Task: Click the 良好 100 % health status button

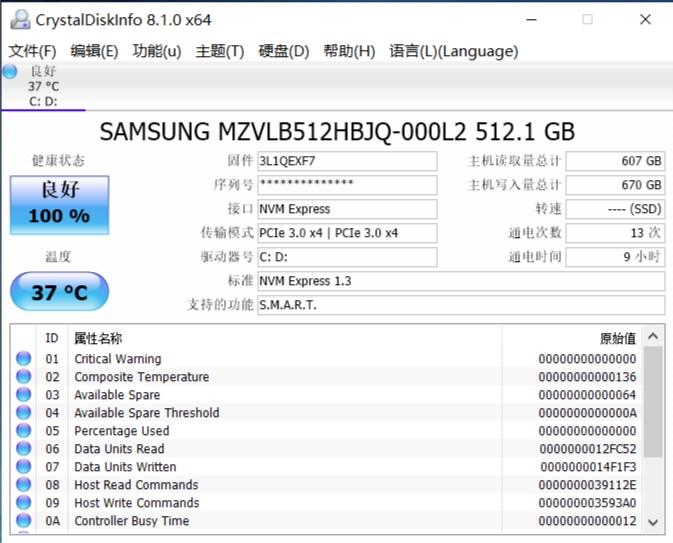Action: tap(59, 205)
